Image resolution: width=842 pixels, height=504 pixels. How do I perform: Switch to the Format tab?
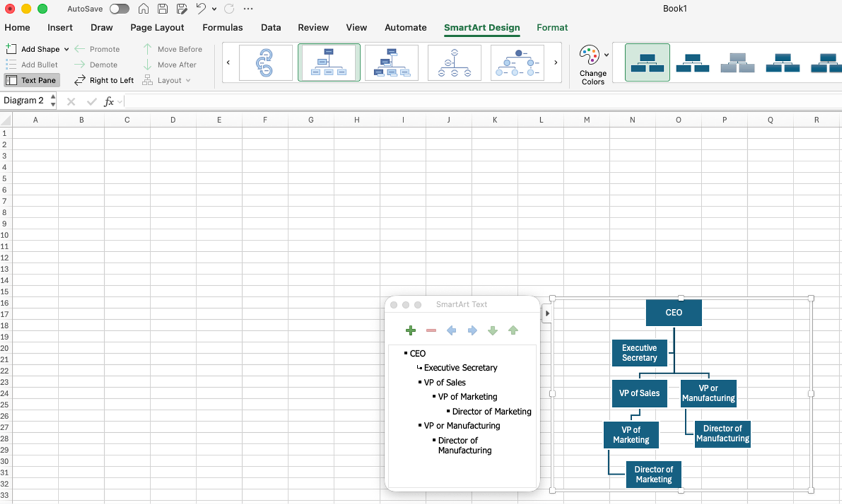tap(552, 27)
